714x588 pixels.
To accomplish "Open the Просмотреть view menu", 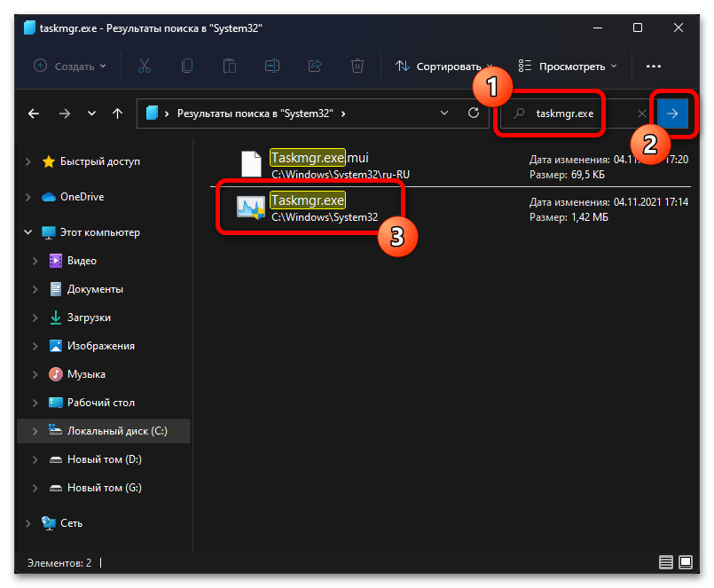I will pos(569,67).
